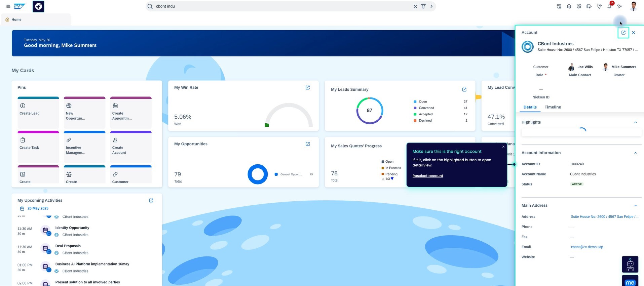Open account detail view icon
Image resolution: width=644 pixels, height=286 pixels.
click(623, 33)
